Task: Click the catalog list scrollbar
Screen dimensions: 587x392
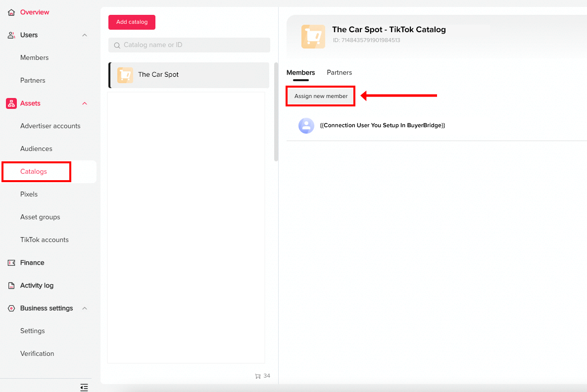Action: tap(276, 112)
